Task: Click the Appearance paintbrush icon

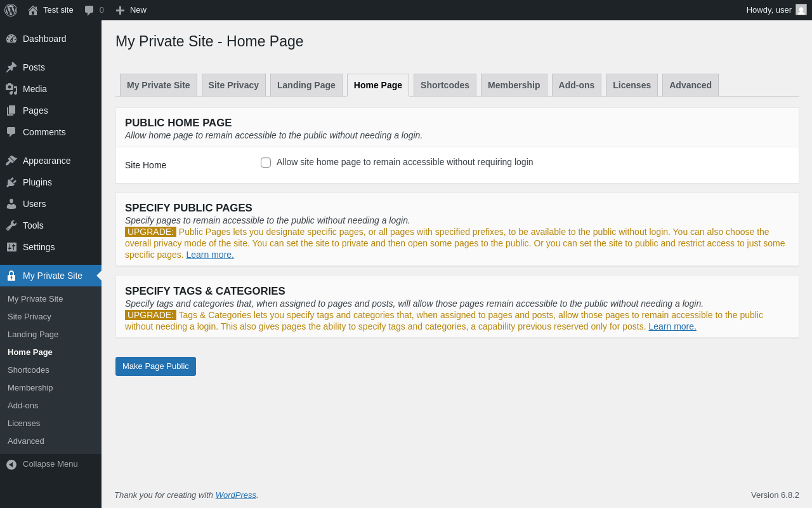Action: (11, 161)
